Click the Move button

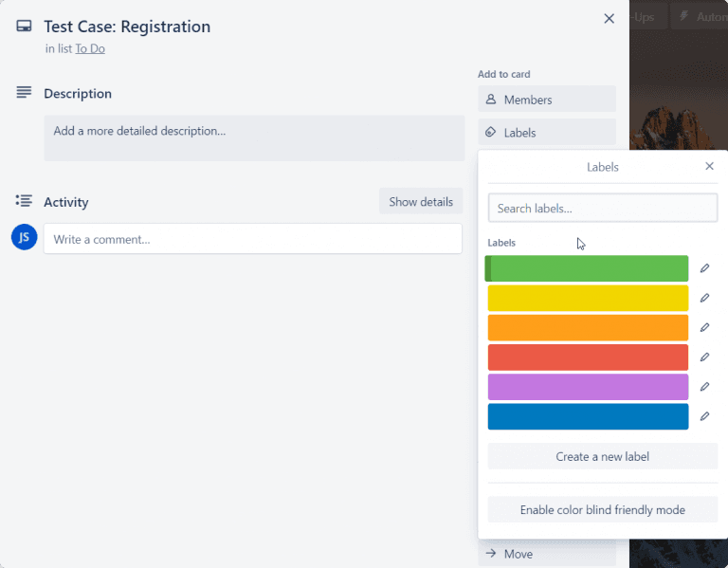pyautogui.click(x=547, y=554)
